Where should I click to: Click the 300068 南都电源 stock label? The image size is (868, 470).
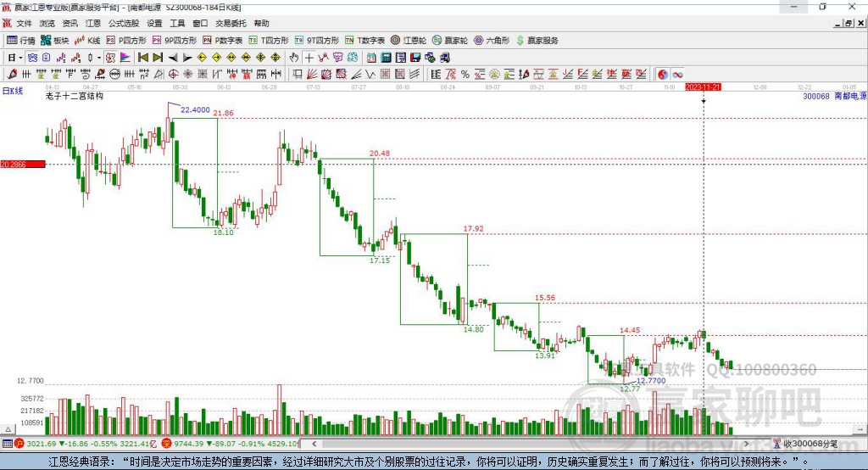(x=834, y=97)
